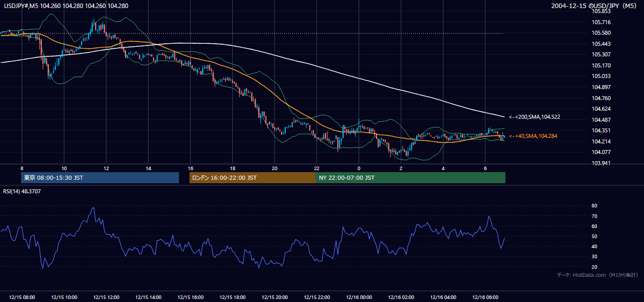Click price axis value 105.170
Screen dimensions: 644x302
pyautogui.click(x=602, y=65)
